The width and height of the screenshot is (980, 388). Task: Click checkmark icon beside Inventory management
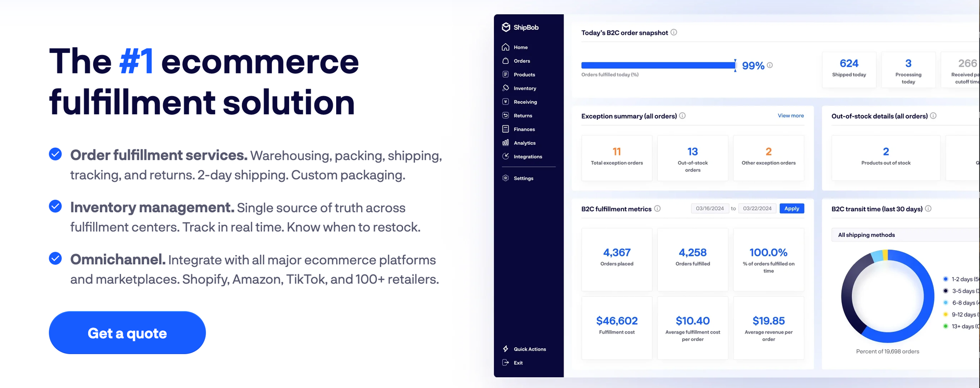point(55,206)
